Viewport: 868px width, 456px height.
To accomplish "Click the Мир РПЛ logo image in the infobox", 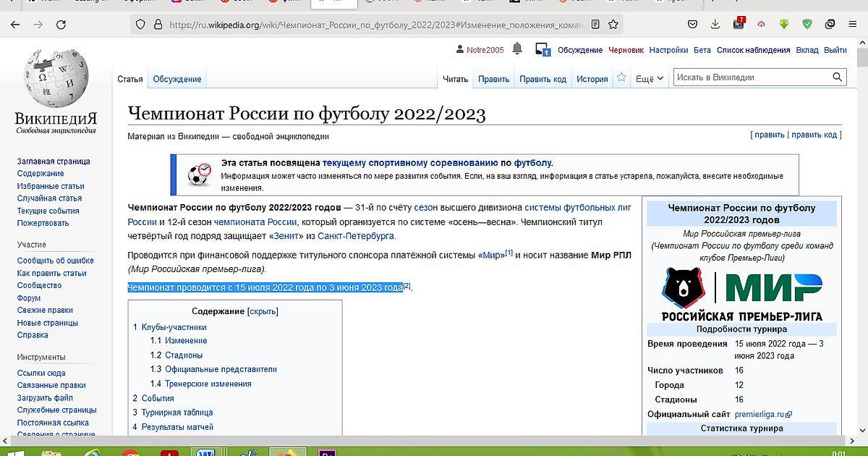I will pos(741,294).
